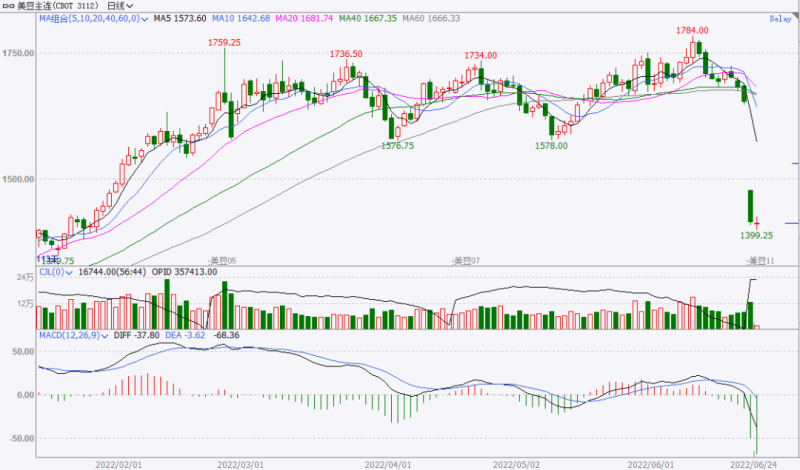The width and height of the screenshot is (800, 470).
Task: Click the blue Delay label
Action: tap(779, 19)
